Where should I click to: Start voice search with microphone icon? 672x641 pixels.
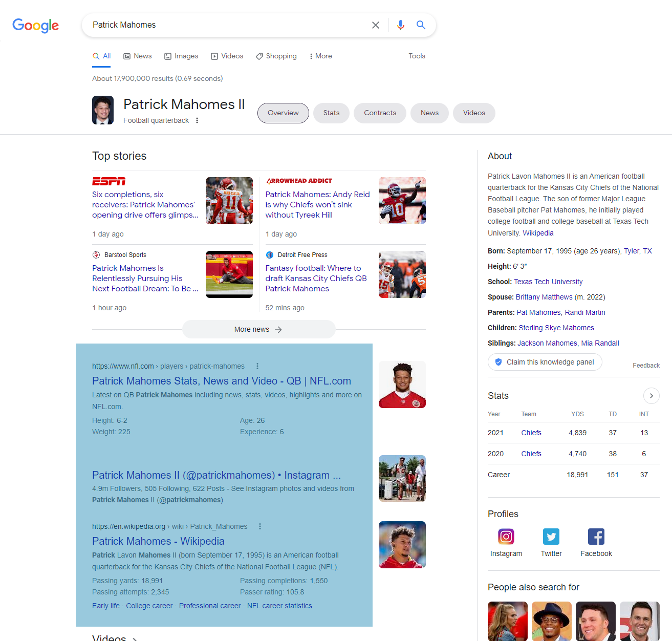(401, 25)
